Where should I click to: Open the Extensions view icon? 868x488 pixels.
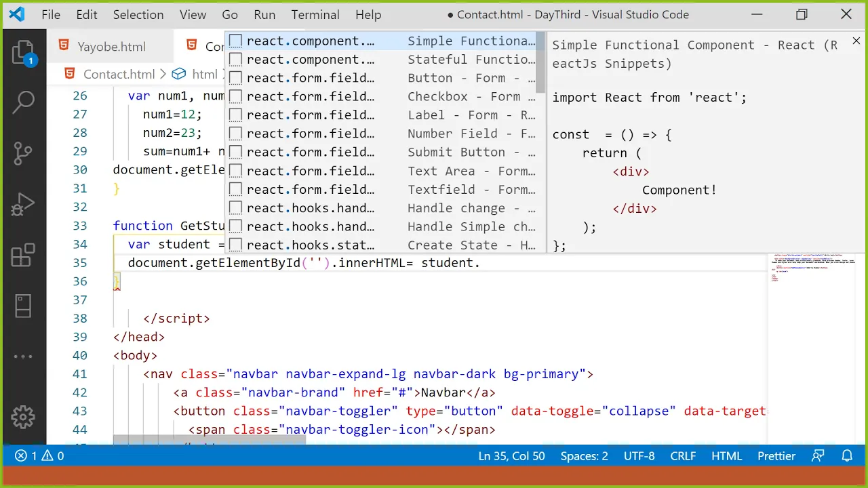[x=23, y=256]
